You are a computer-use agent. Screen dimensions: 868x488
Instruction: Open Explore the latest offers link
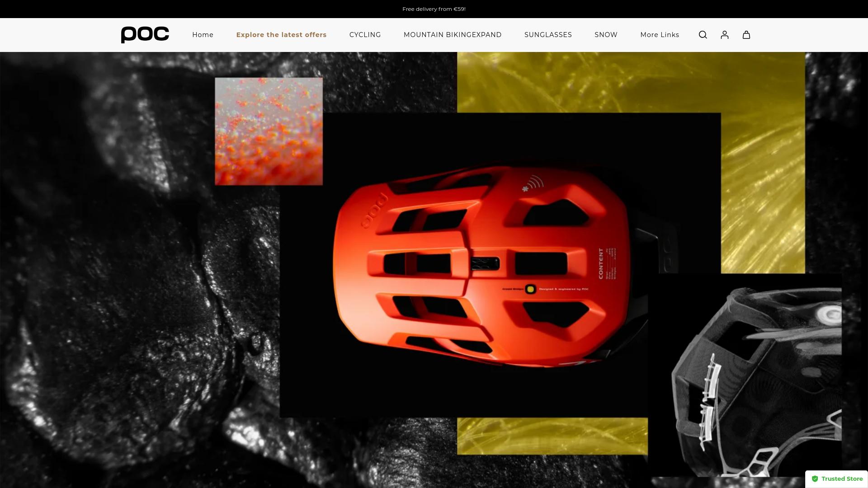pyautogui.click(x=281, y=35)
